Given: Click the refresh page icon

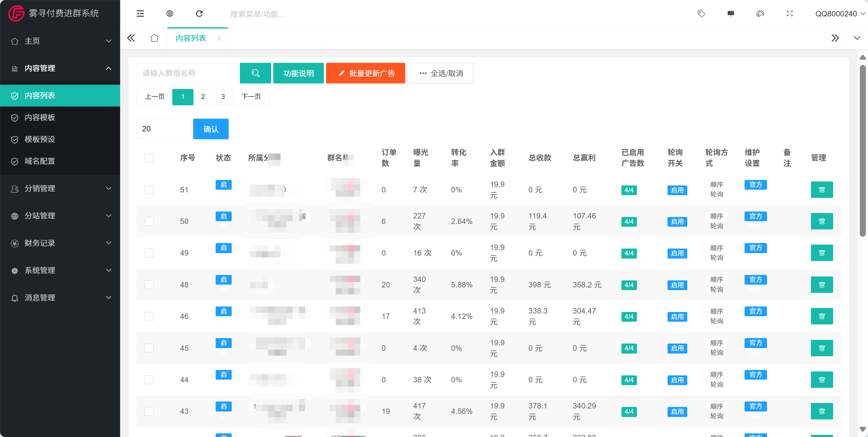Looking at the screenshot, I should tap(199, 13).
